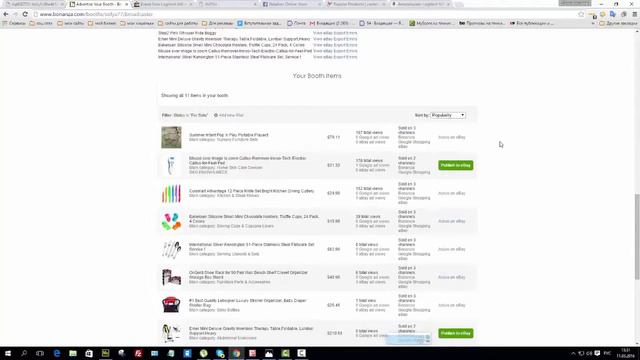The image size is (640, 360).
Task: Click the Google Translate extension icon
Action: 613,14
